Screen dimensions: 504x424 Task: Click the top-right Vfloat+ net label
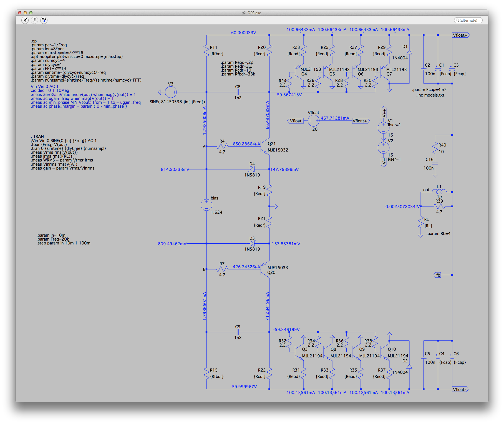461,35
